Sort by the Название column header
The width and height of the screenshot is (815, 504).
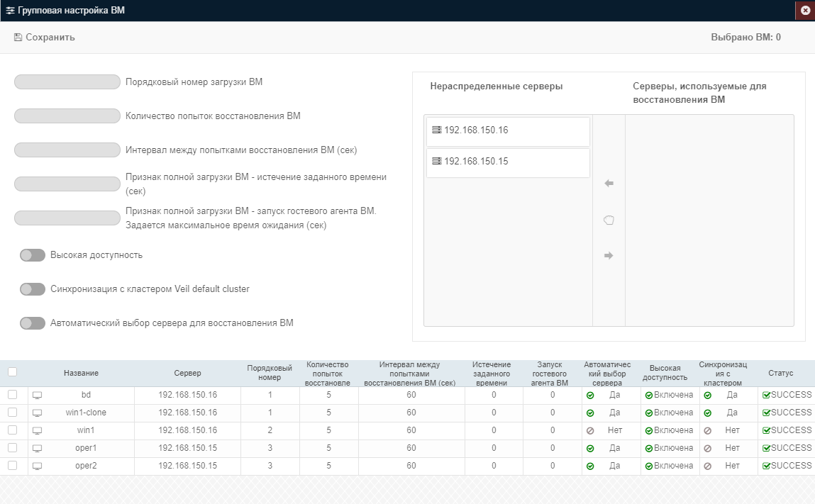[81, 373]
